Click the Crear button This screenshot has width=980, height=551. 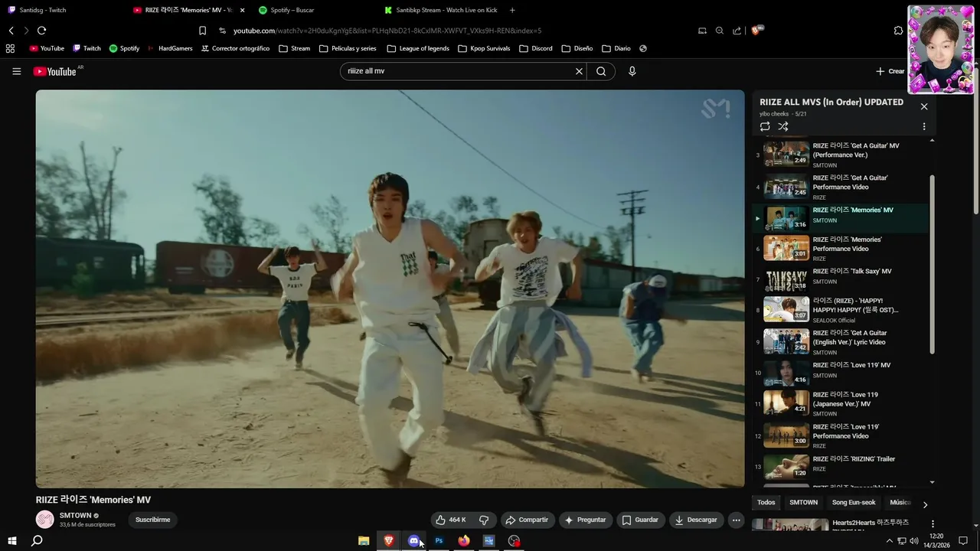click(890, 71)
